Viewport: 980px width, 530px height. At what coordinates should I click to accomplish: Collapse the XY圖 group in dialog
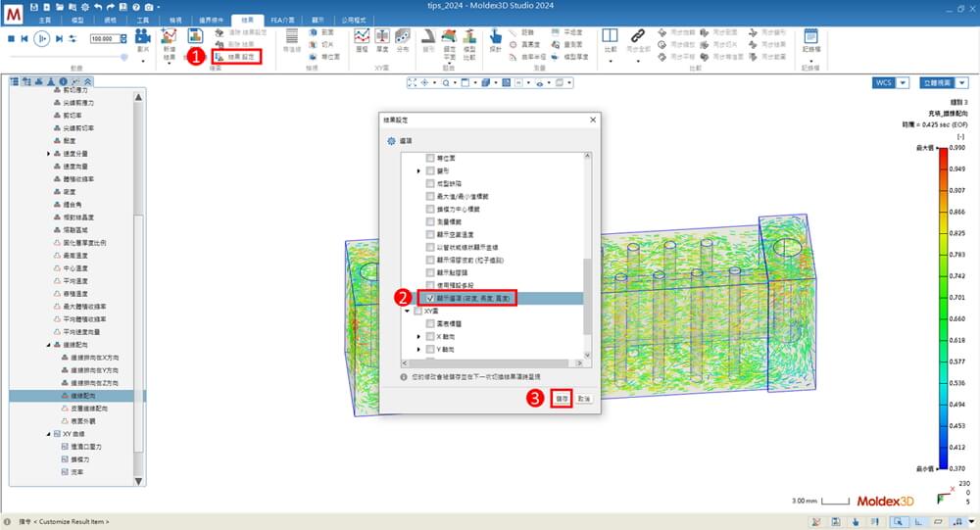pos(407,311)
